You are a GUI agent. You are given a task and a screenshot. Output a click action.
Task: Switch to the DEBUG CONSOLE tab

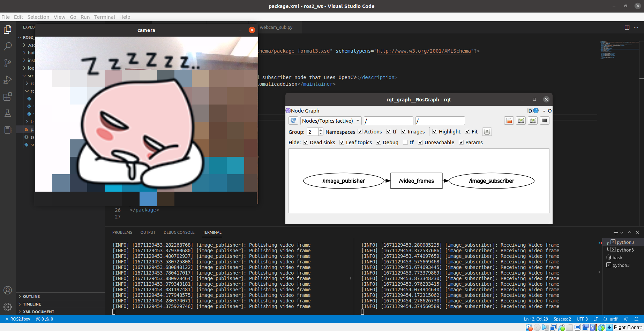click(x=179, y=232)
